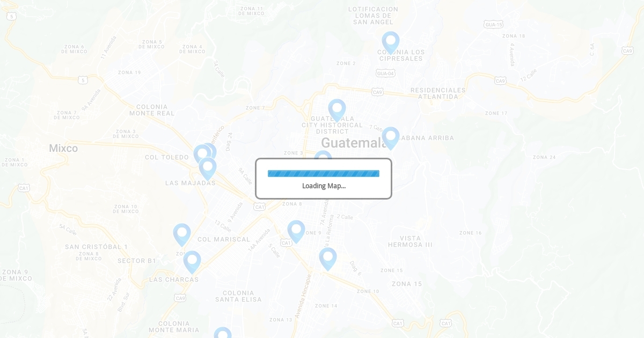The image size is (644, 338).
Task: Click the Colonia Monte Real label
Action: coord(152,110)
